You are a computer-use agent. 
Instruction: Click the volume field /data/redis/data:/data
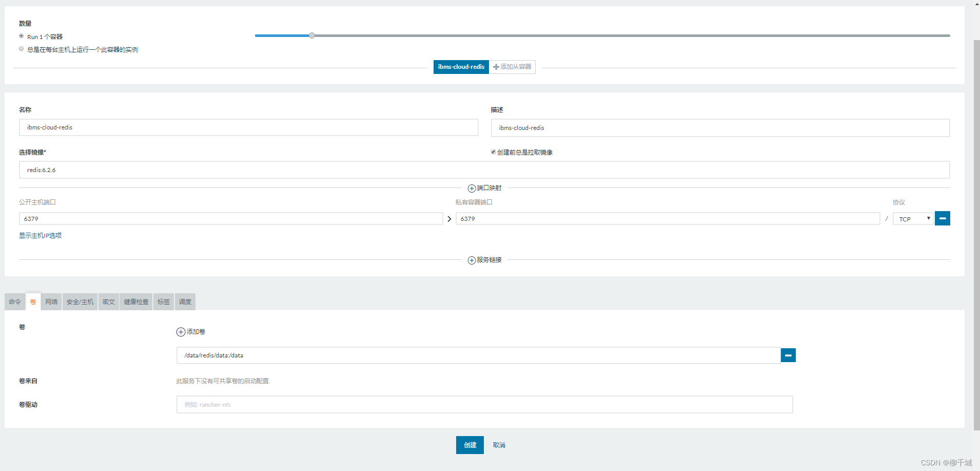tap(478, 355)
